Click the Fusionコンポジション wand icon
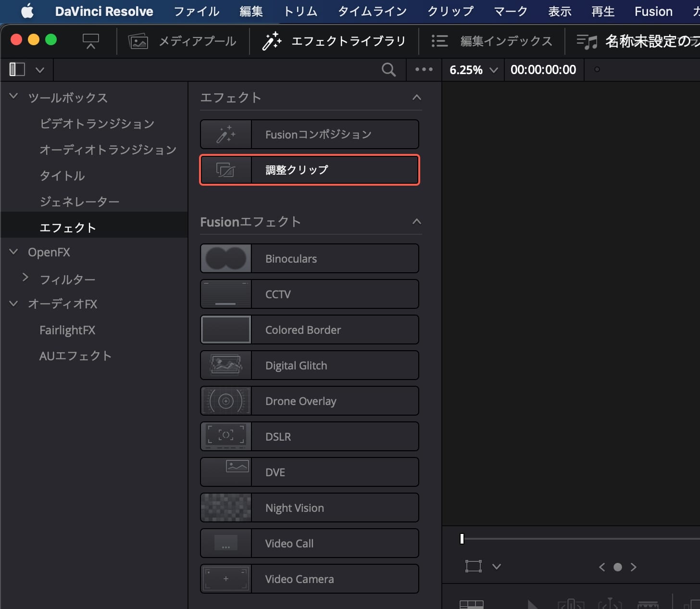 pyautogui.click(x=226, y=135)
